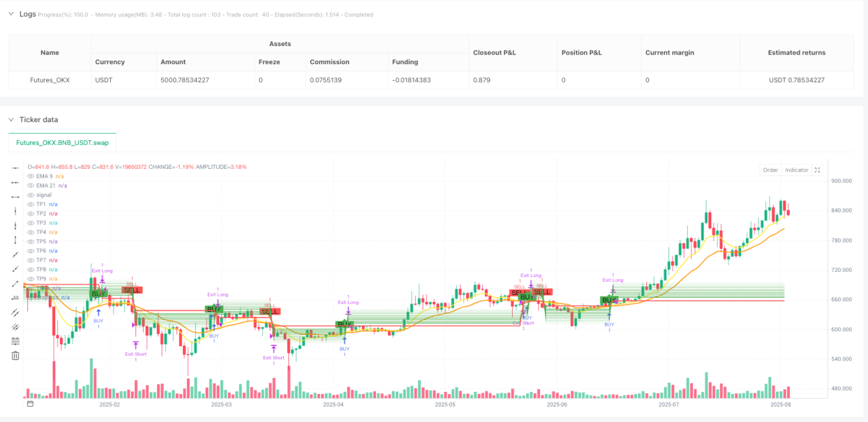Collapse the Logs section
Image resolution: width=868 pixels, height=422 pixels.
coord(11,14)
